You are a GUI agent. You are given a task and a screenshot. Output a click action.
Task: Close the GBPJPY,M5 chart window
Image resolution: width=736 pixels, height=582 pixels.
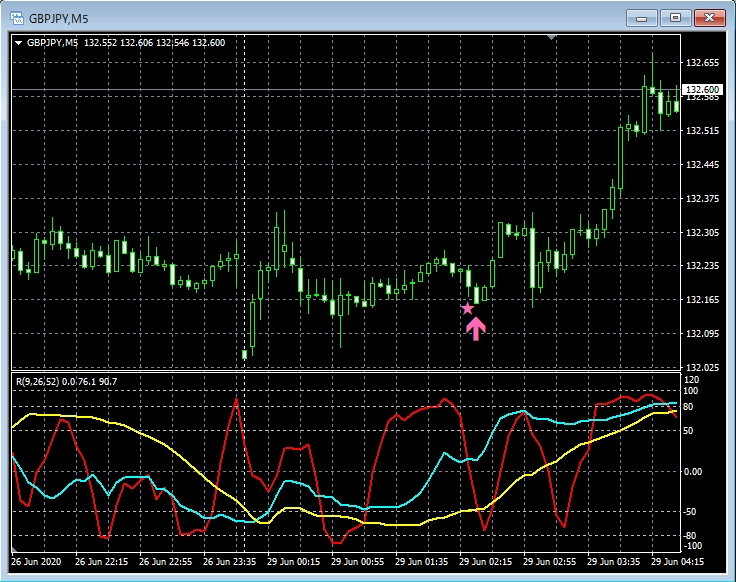pos(708,17)
